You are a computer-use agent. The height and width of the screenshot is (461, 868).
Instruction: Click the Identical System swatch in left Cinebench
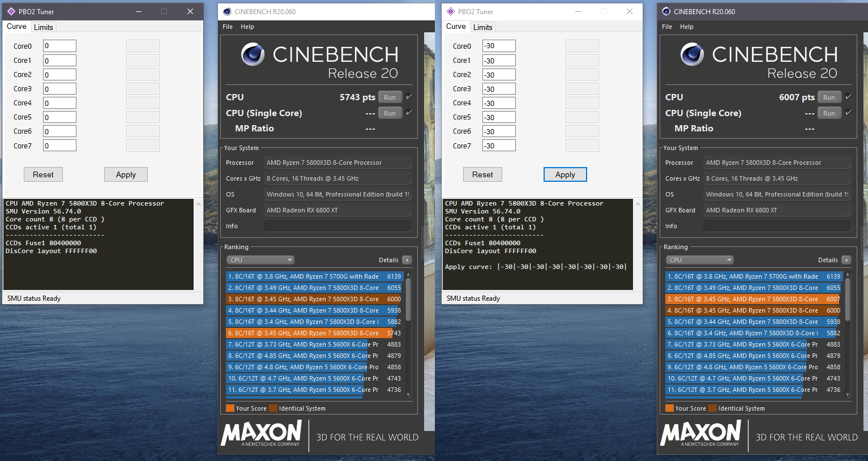[273, 408]
